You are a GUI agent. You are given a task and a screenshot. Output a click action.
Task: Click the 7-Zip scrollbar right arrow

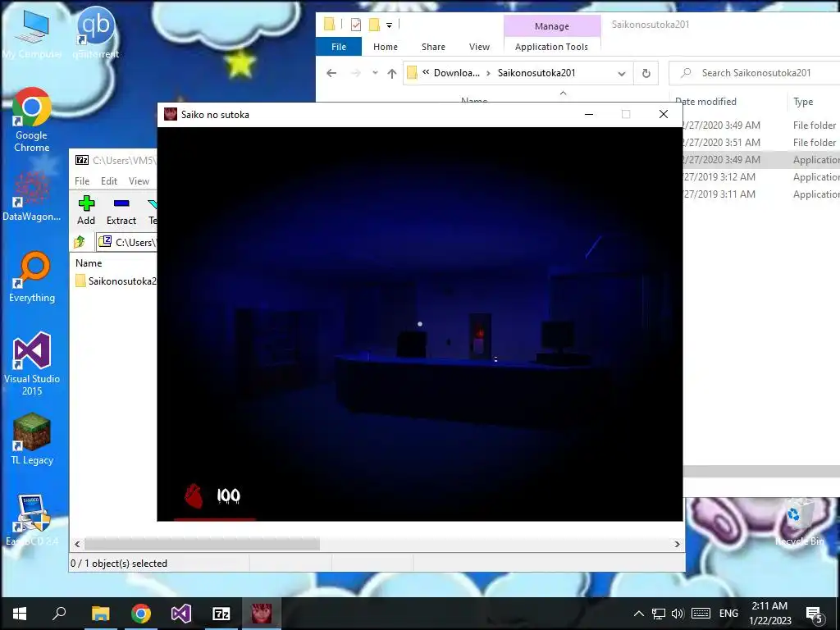pyautogui.click(x=677, y=545)
